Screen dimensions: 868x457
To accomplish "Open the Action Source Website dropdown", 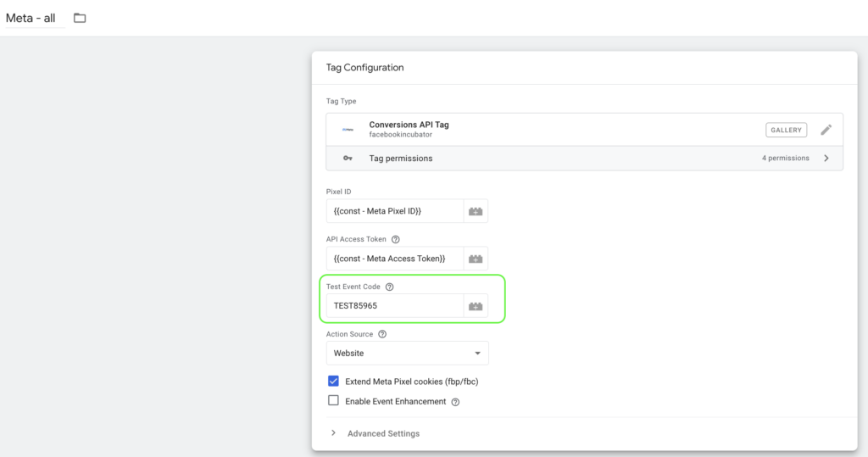I will (x=407, y=353).
